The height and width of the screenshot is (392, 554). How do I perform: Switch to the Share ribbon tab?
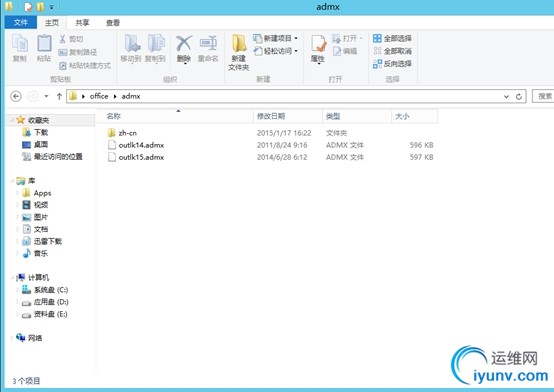point(82,23)
